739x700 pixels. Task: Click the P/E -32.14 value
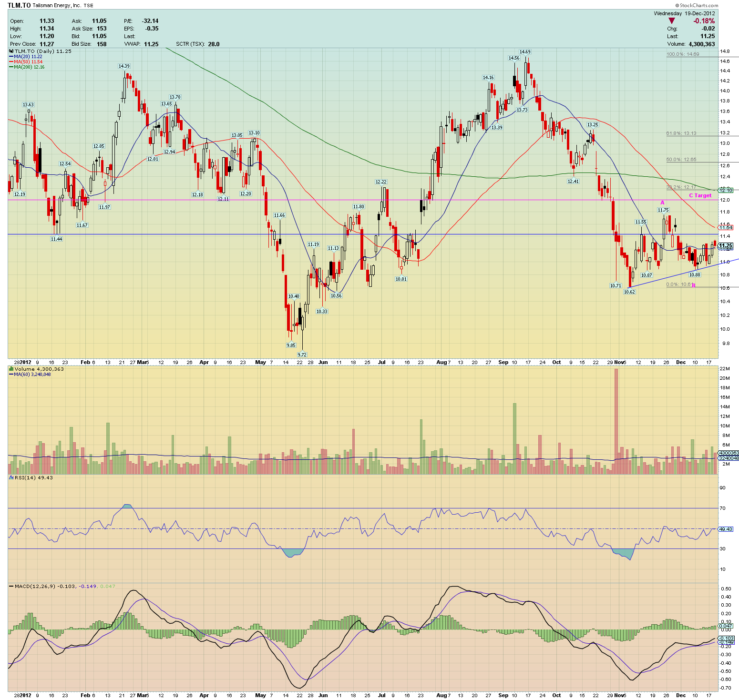150,21
